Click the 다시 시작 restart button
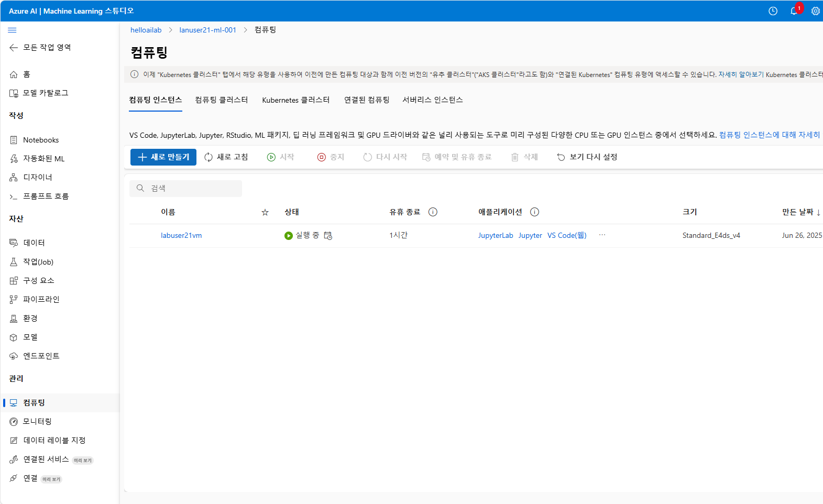The image size is (823, 504). tap(386, 157)
